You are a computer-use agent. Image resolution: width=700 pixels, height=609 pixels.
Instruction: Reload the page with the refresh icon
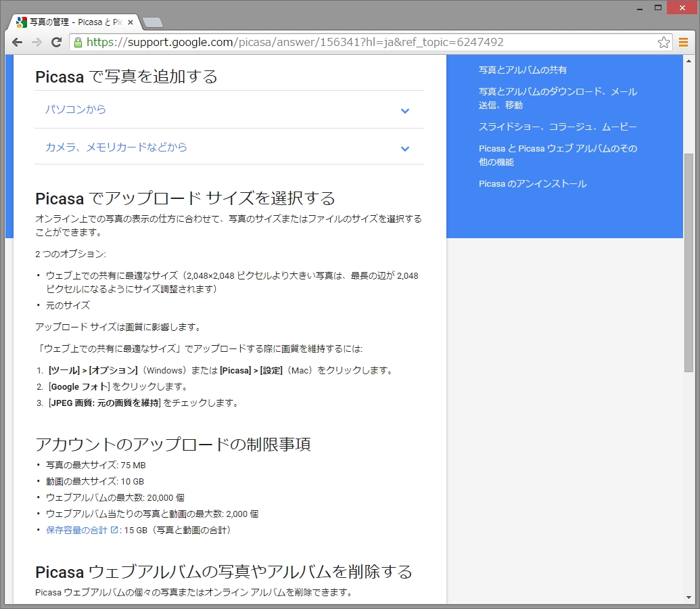point(56,43)
